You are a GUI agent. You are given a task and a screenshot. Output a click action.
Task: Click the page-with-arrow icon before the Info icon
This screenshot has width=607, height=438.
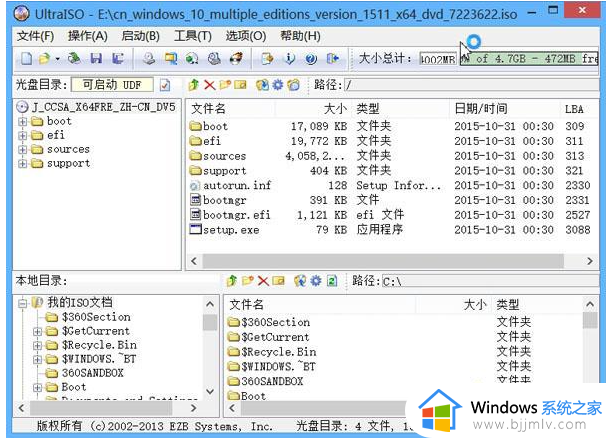[x=267, y=59]
